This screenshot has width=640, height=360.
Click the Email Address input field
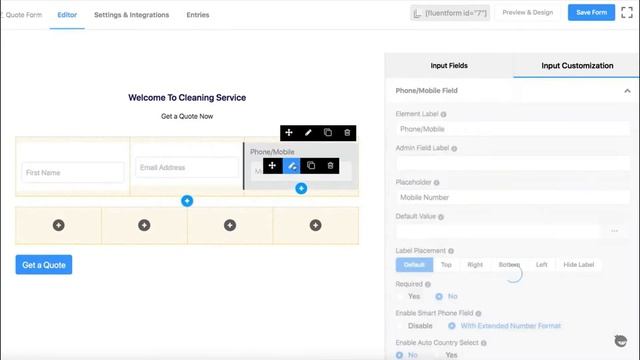point(187,167)
